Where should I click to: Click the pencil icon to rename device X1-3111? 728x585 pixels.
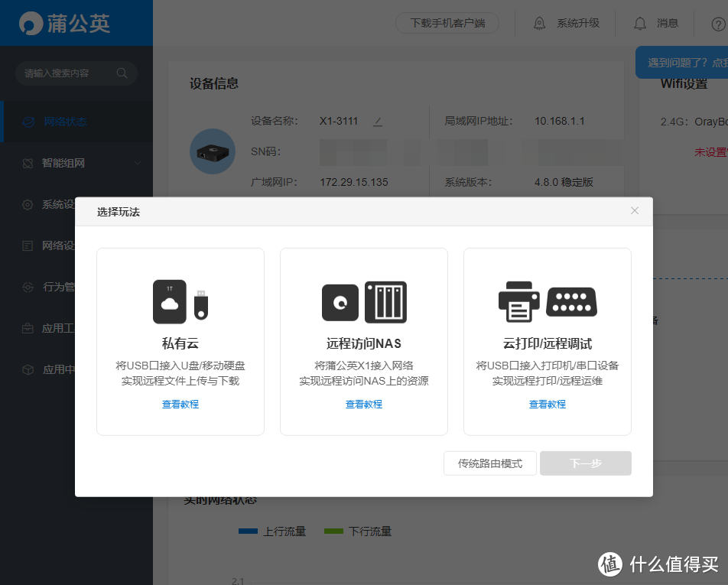pos(378,122)
